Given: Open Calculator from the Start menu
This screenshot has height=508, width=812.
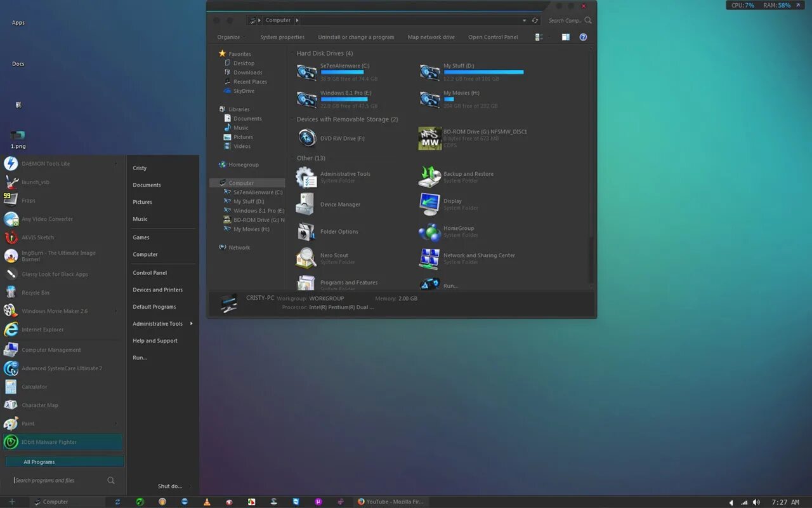Looking at the screenshot, I should pos(62,387).
